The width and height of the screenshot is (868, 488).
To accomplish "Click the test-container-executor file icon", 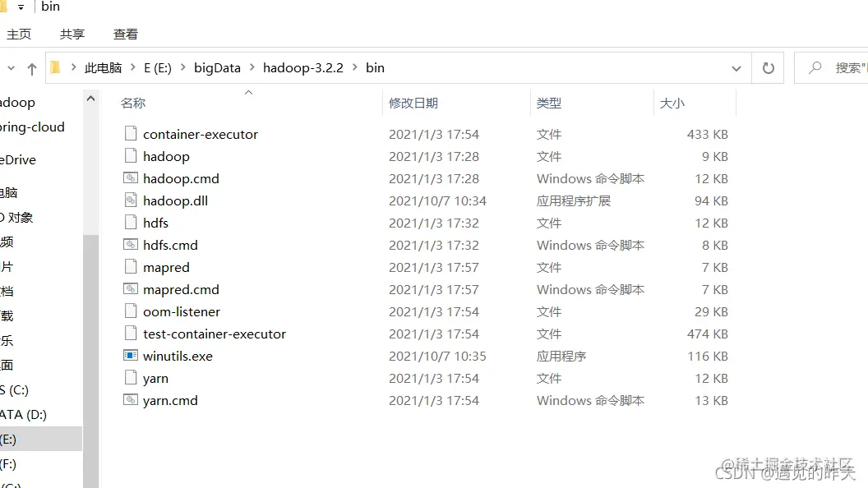I will tap(131, 333).
